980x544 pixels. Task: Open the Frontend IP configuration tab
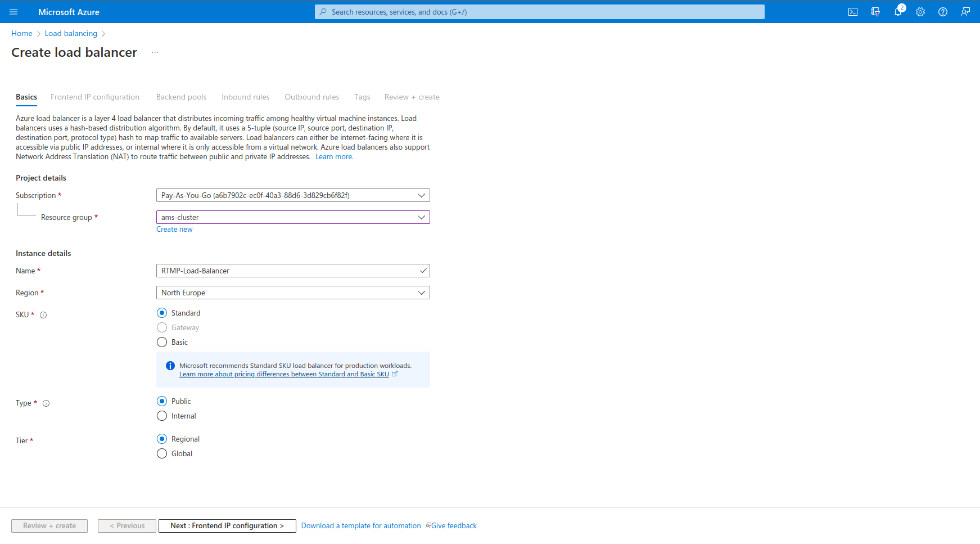(x=95, y=97)
